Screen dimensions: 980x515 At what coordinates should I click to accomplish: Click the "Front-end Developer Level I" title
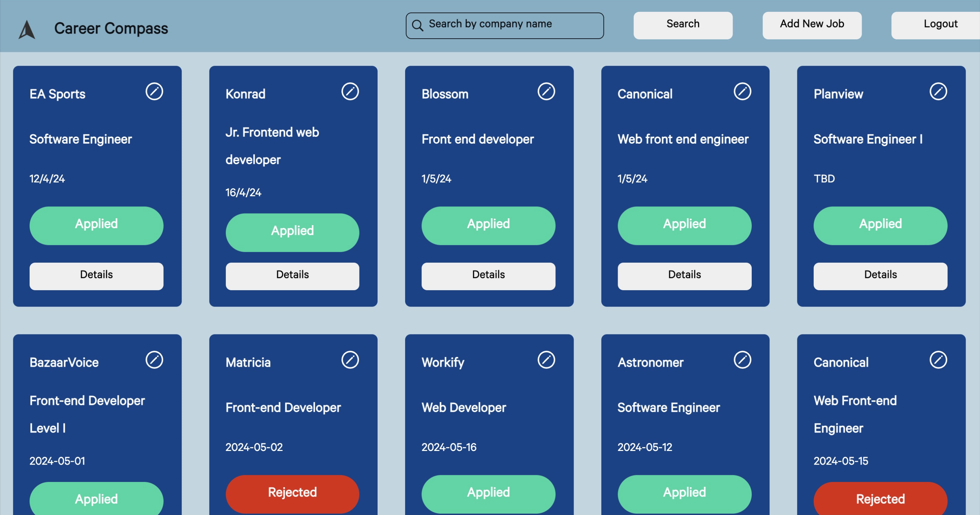point(87,414)
